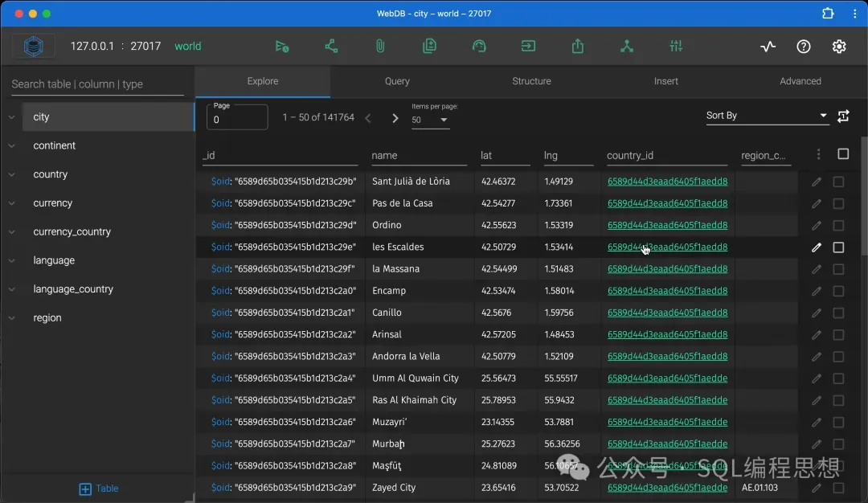
Task: Open the copy documents icon
Action: pyautogui.click(x=429, y=46)
